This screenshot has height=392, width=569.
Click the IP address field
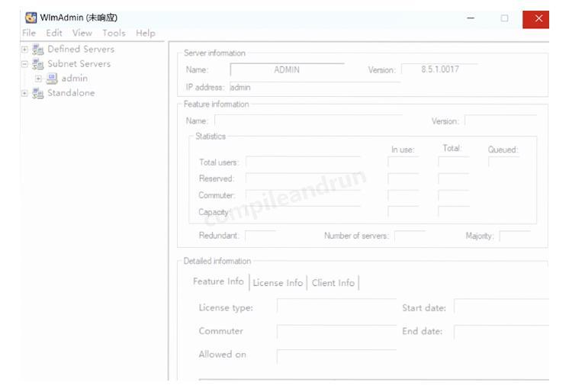[x=315, y=88]
